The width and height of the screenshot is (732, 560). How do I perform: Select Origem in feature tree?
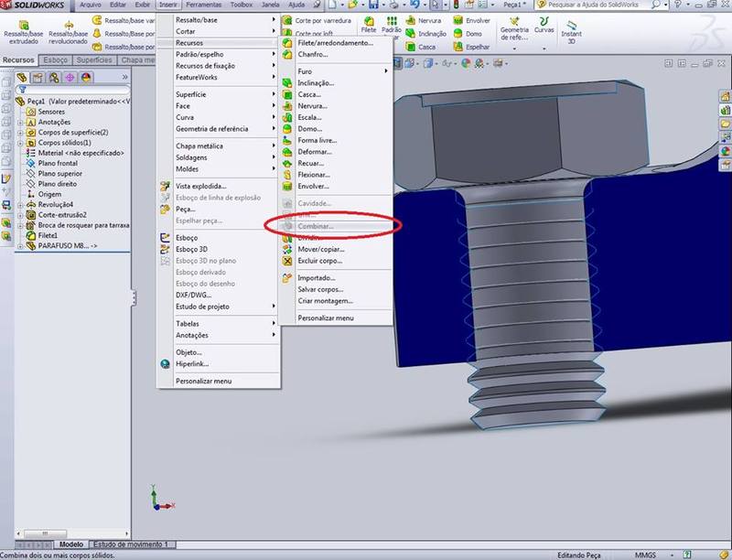[x=49, y=194]
